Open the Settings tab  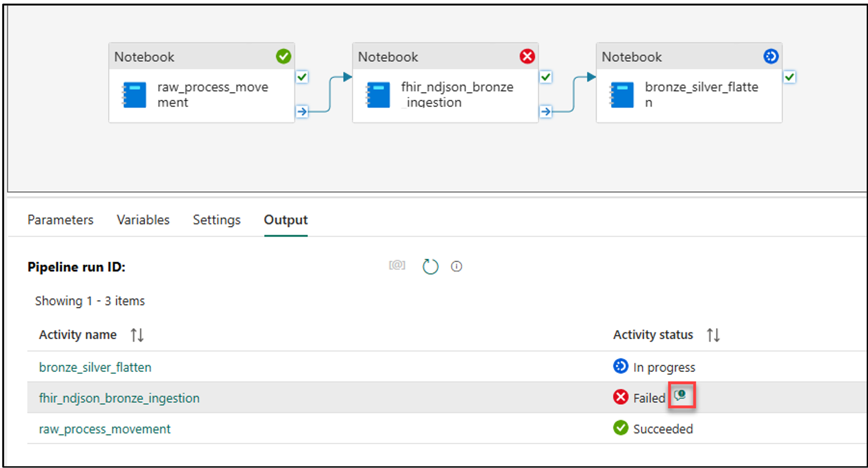pos(217,220)
